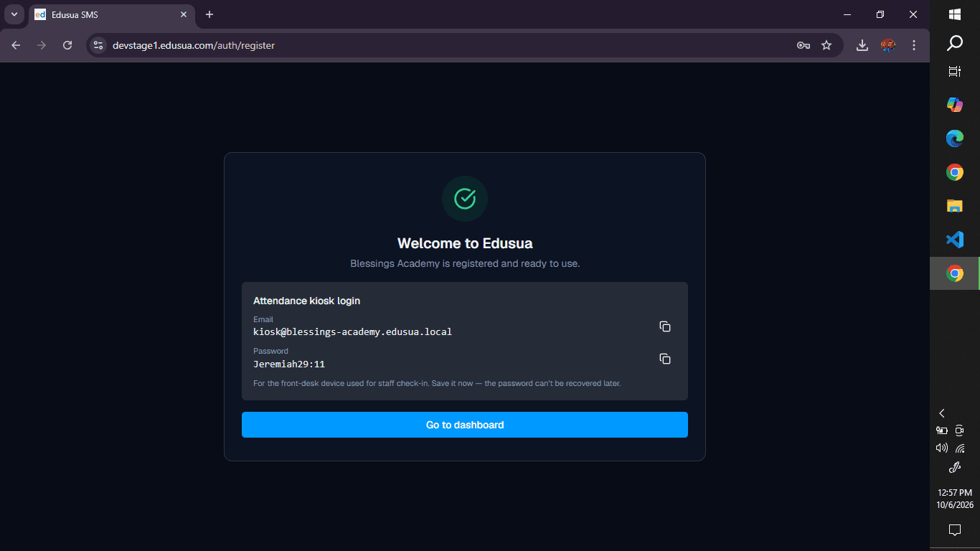Copy the kiosk password
This screenshot has height=551, width=980.
(665, 359)
